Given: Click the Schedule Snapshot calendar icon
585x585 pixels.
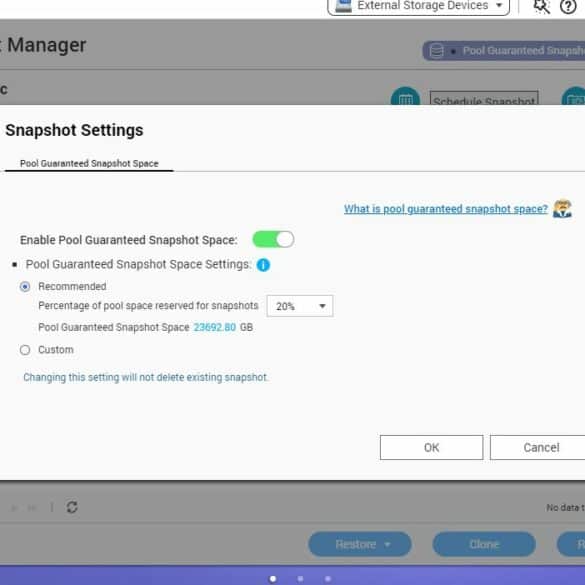Looking at the screenshot, I should [x=405, y=96].
